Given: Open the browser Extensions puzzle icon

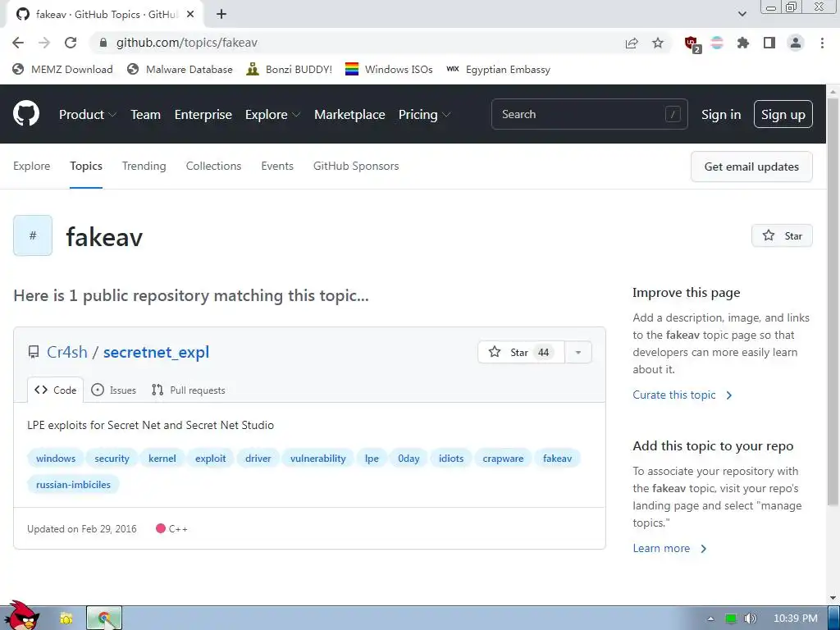Looking at the screenshot, I should point(743,43).
